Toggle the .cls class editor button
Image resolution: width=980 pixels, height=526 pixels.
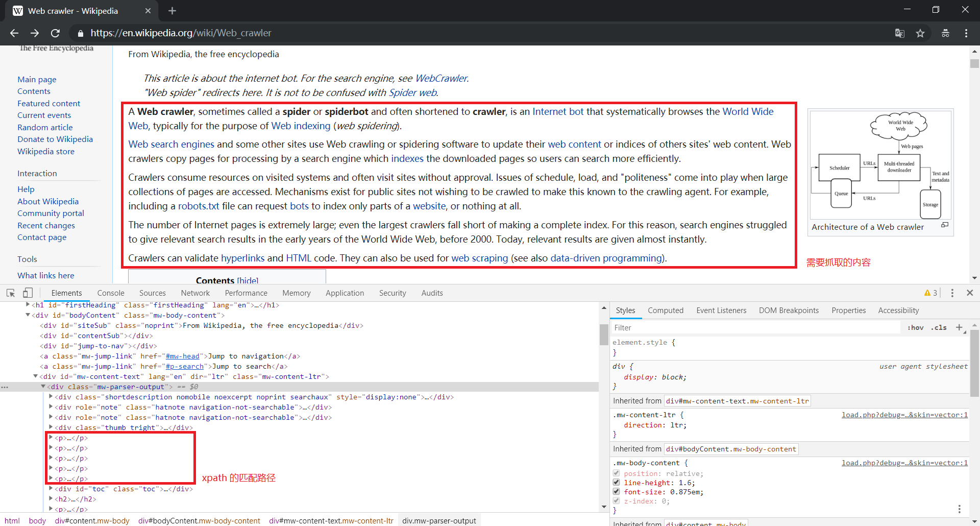(939, 328)
